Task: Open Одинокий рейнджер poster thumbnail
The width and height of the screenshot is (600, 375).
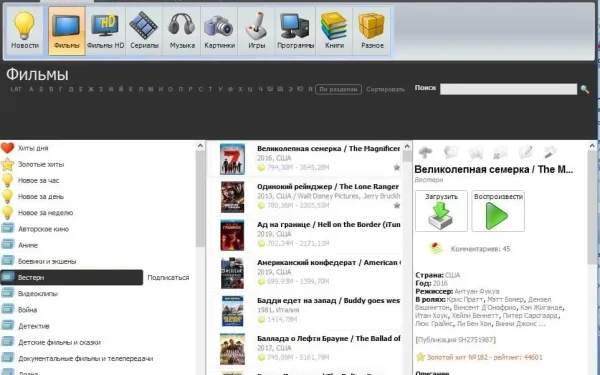Action: click(232, 197)
